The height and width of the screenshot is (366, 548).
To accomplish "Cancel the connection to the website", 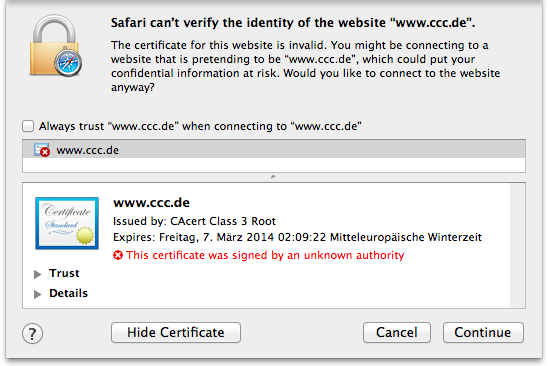I will click(397, 332).
